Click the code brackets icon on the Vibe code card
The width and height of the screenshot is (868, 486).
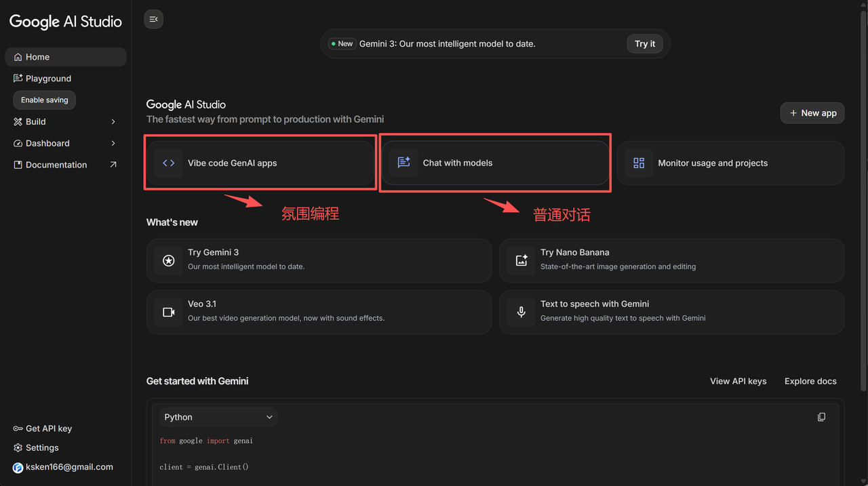(169, 163)
